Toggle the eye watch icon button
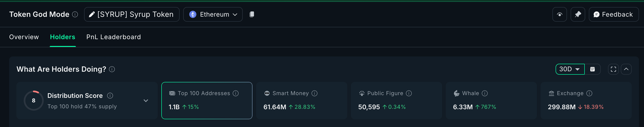The width and height of the screenshot is (644, 127). click(x=559, y=15)
